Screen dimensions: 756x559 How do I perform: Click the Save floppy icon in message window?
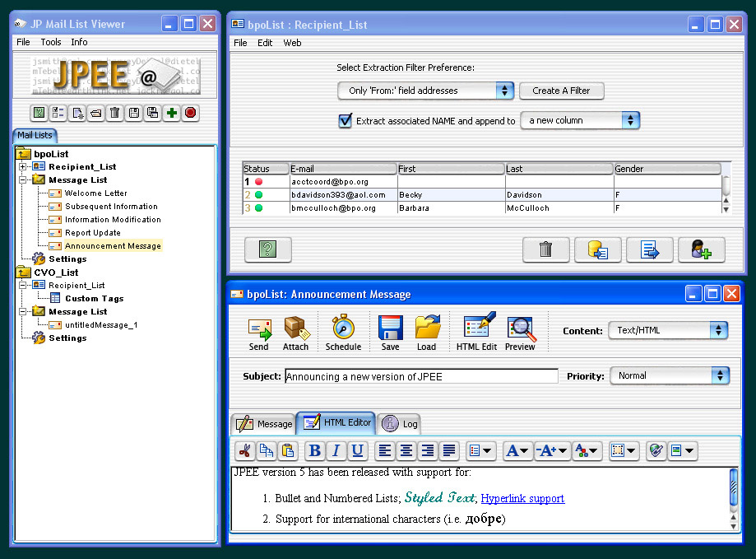[390, 333]
